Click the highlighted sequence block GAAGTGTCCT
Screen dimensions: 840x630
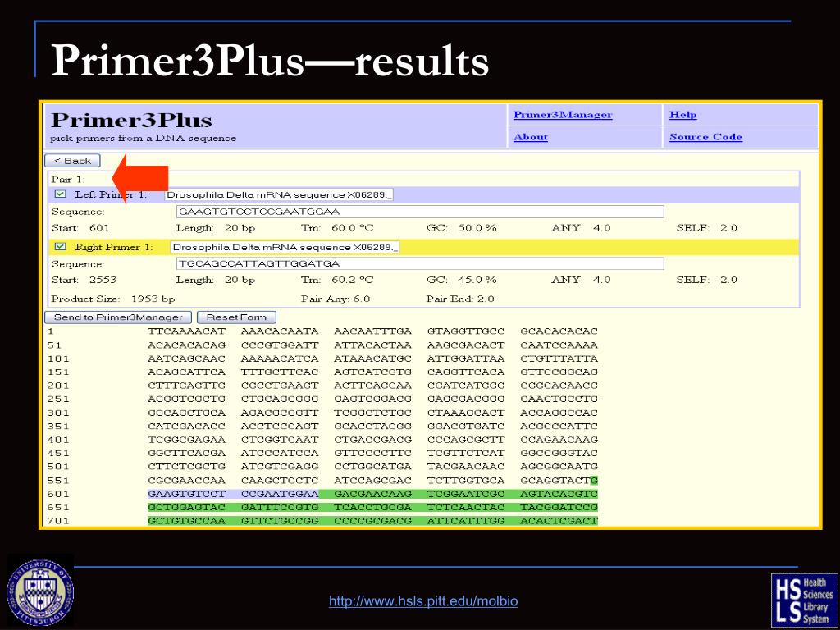tap(186, 494)
